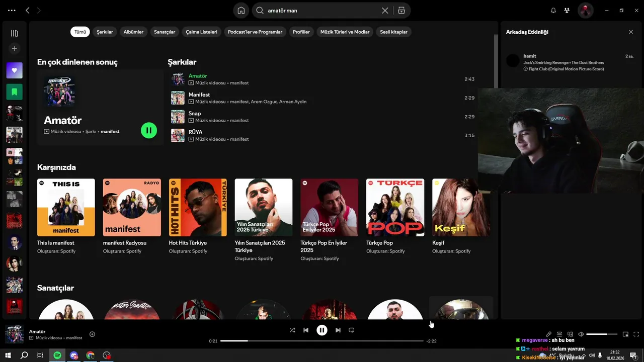Open the user profile avatar
The height and width of the screenshot is (362, 644).
click(585, 10)
